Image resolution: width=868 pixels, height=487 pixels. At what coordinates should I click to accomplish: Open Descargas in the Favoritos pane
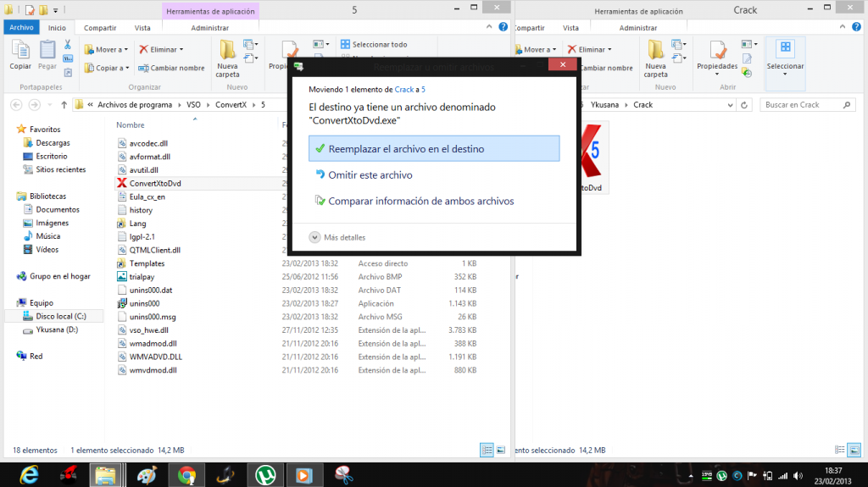pyautogui.click(x=53, y=143)
